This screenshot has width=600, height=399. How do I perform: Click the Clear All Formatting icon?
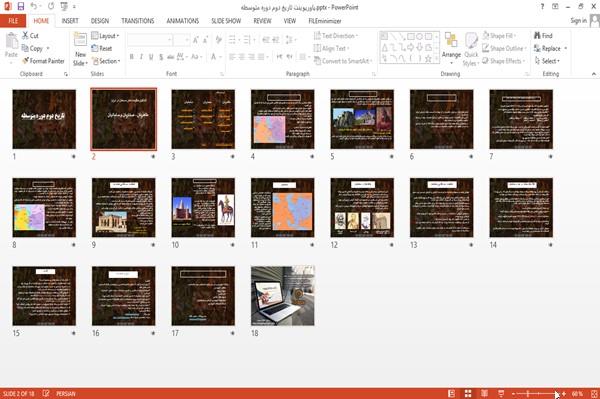point(218,40)
